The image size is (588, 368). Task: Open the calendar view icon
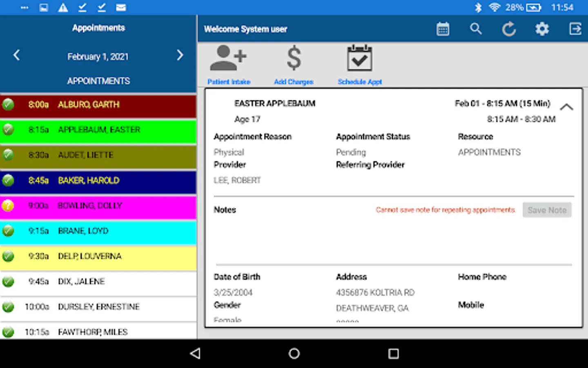point(443,29)
